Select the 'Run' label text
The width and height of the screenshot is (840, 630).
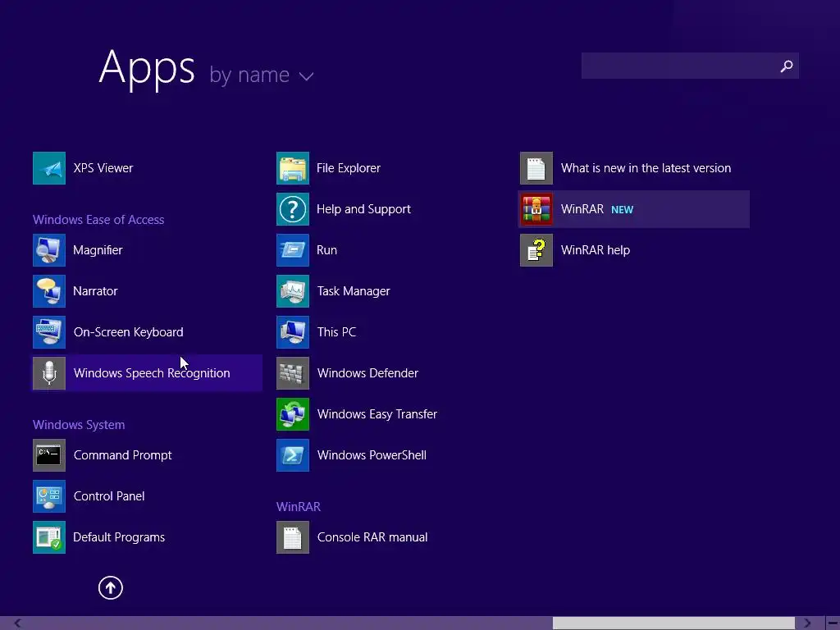[326, 250]
